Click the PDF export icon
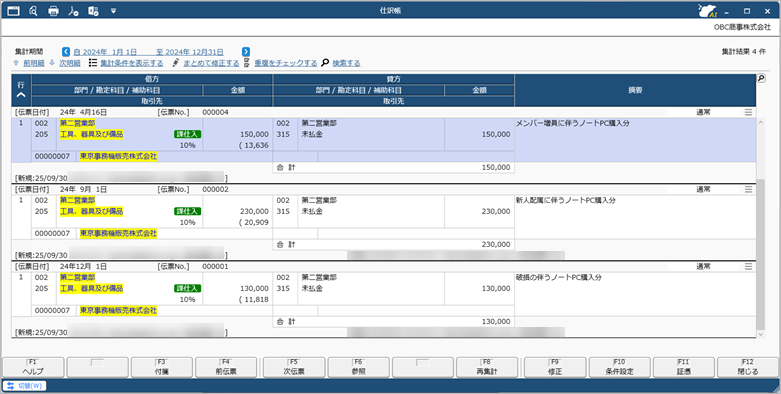This screenshot has width=781, height=394. click(x=73, y=11)
